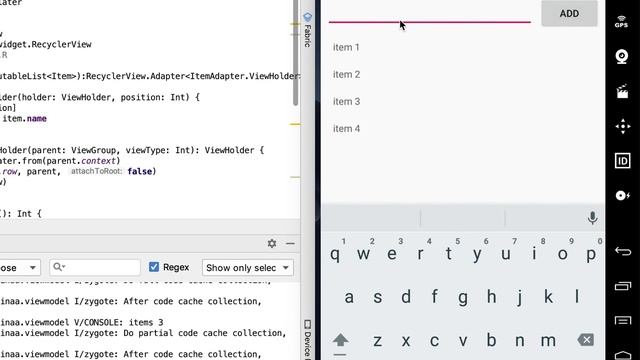Click the Logcat search field

pyautogui.click(x=95, y=267)
